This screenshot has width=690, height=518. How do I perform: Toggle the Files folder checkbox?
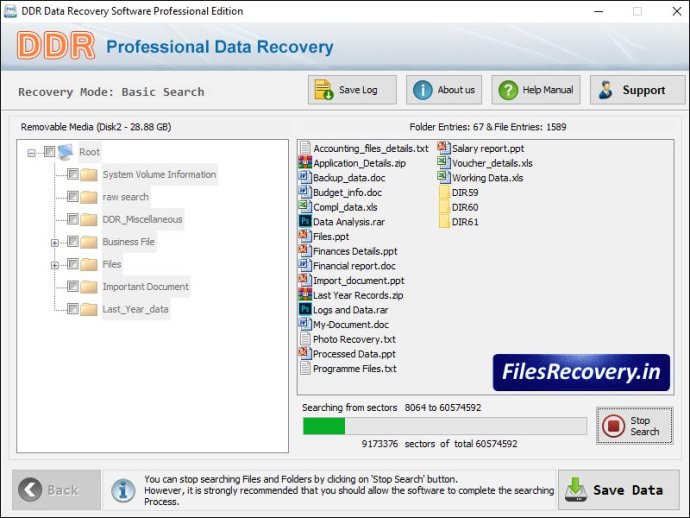(73, 264)
